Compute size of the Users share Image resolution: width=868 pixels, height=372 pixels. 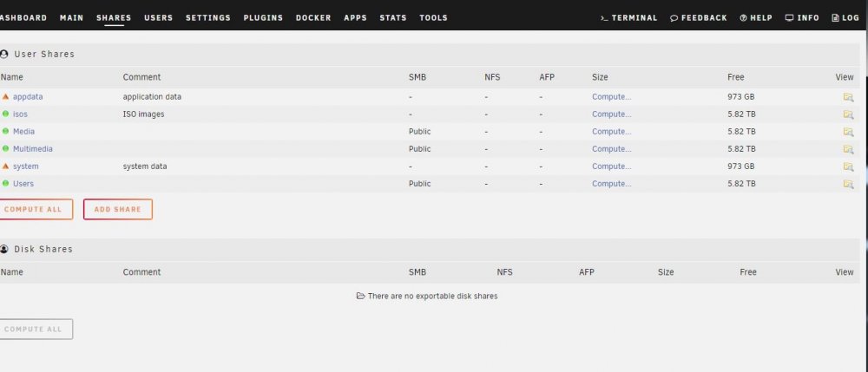pos(612,183)
